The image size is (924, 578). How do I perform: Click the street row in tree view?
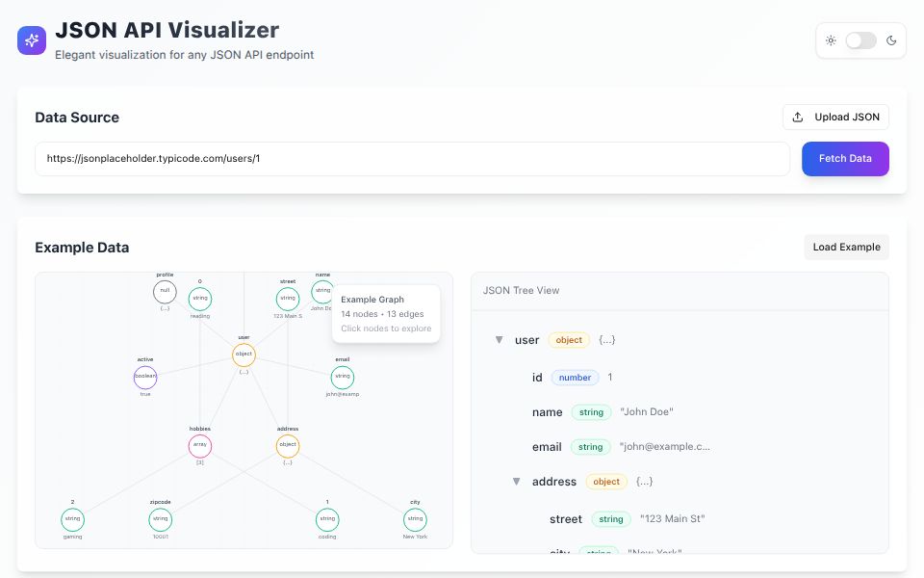680,519
